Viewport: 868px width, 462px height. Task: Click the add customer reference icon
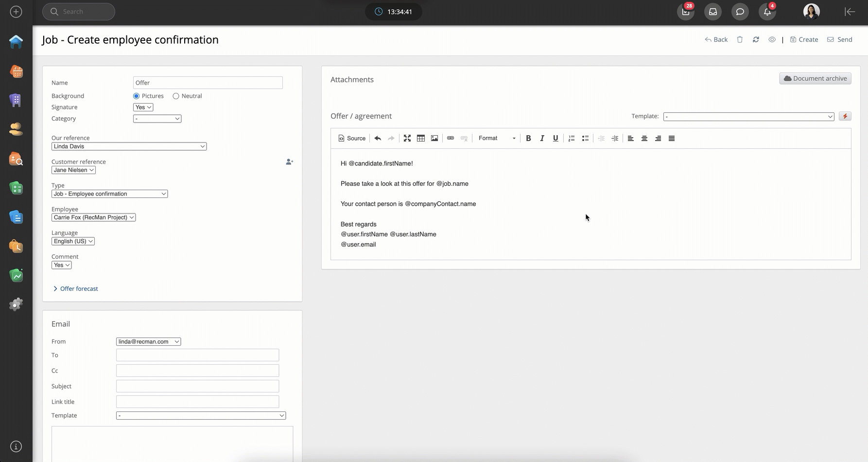[289, 162]
